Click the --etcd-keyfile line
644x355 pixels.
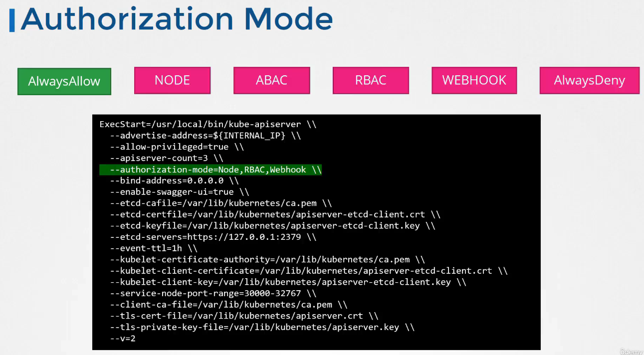(273, 226)
